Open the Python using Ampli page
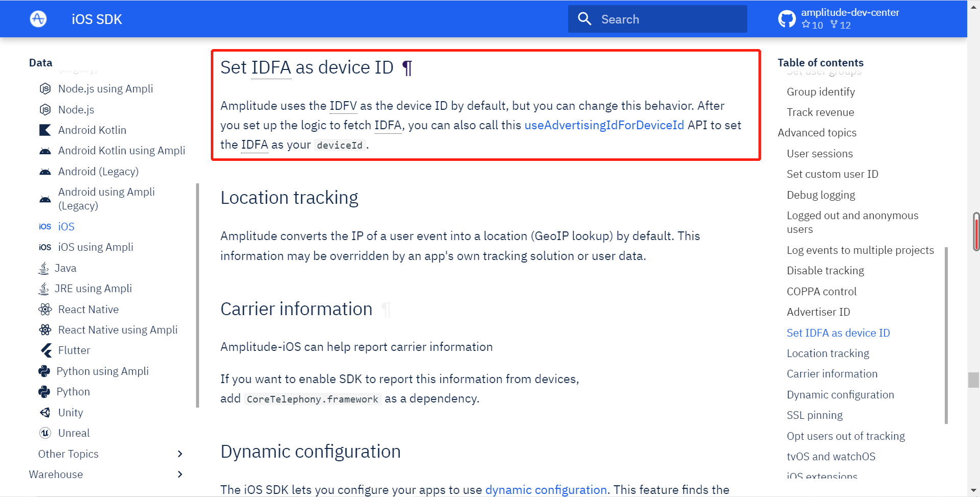The width and height of the screenshot is (980, 497). click(103, 371)
